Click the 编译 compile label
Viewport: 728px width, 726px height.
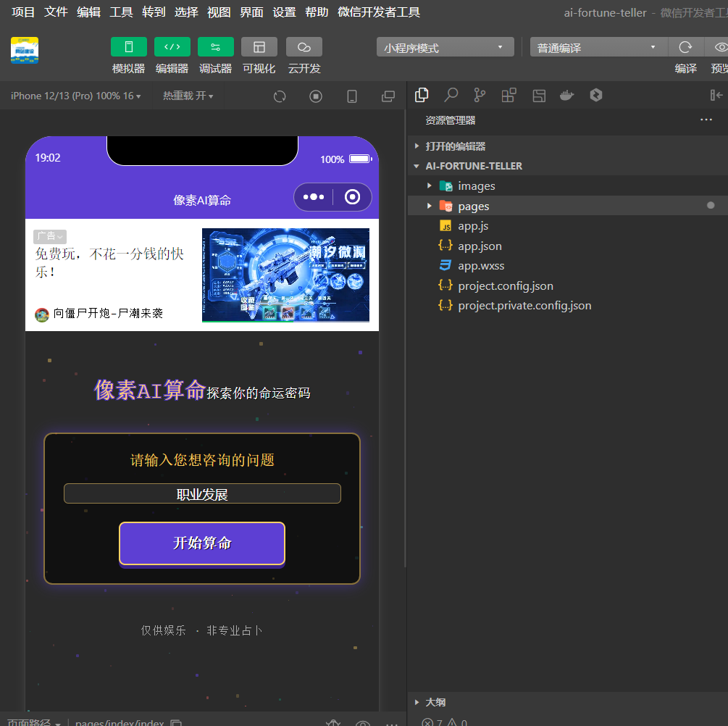686,69
